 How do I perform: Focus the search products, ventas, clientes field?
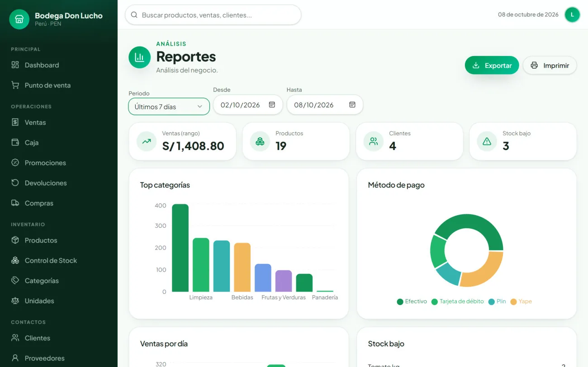pyautogui.click(x=213, y=15)
